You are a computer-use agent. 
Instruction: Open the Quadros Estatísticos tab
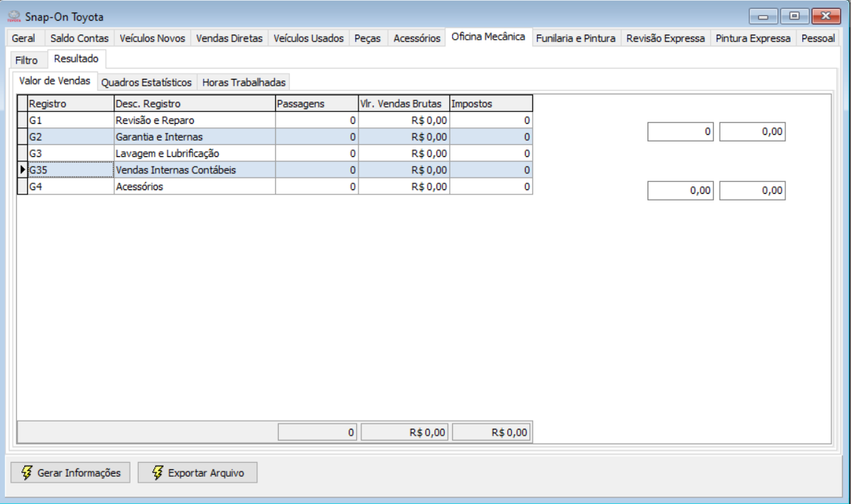coord(147,83)
